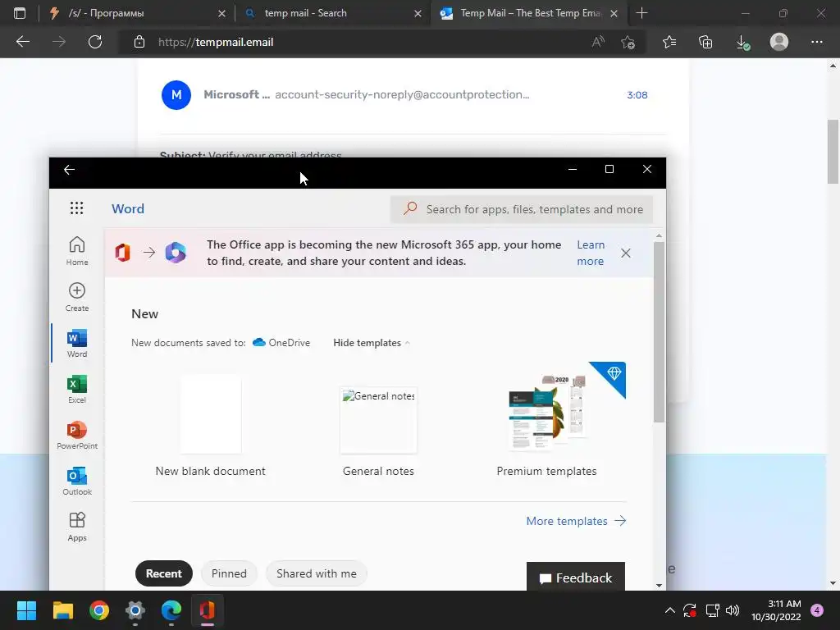Open Edge Downloads
Viewport: 840px width, 630px height.
coord(743,43)
